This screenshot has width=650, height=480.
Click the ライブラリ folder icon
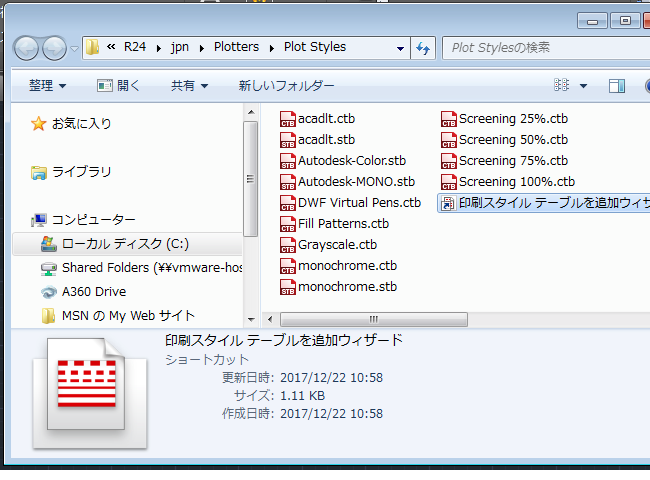point(39,173)
